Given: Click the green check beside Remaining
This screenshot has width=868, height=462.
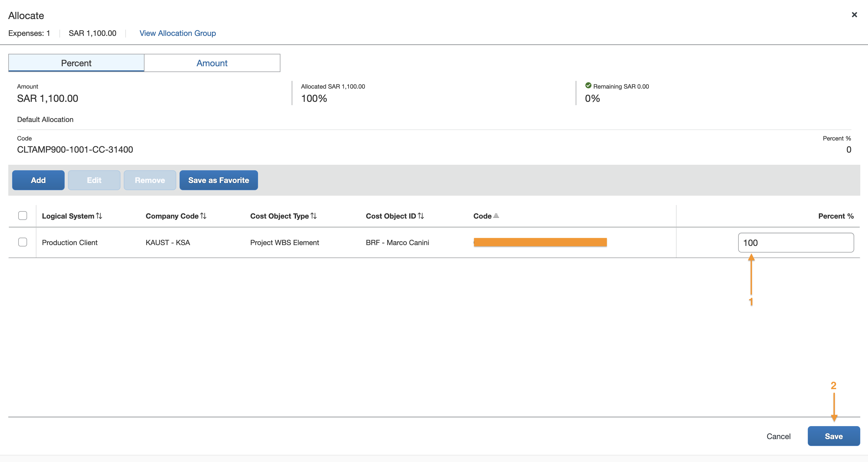Looking at the screenshot, I should (x=588, y=86).
